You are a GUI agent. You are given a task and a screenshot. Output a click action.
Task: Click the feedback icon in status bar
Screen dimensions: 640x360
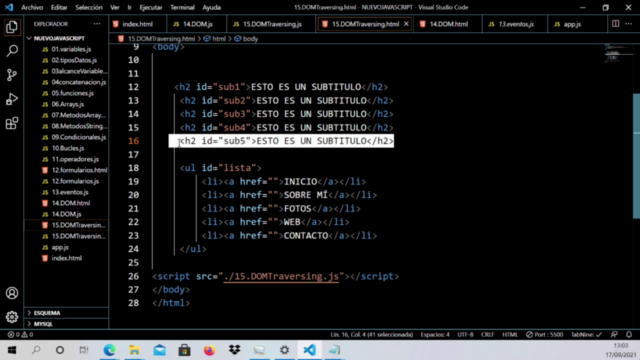pyautogui.click(x=614, y=335)
